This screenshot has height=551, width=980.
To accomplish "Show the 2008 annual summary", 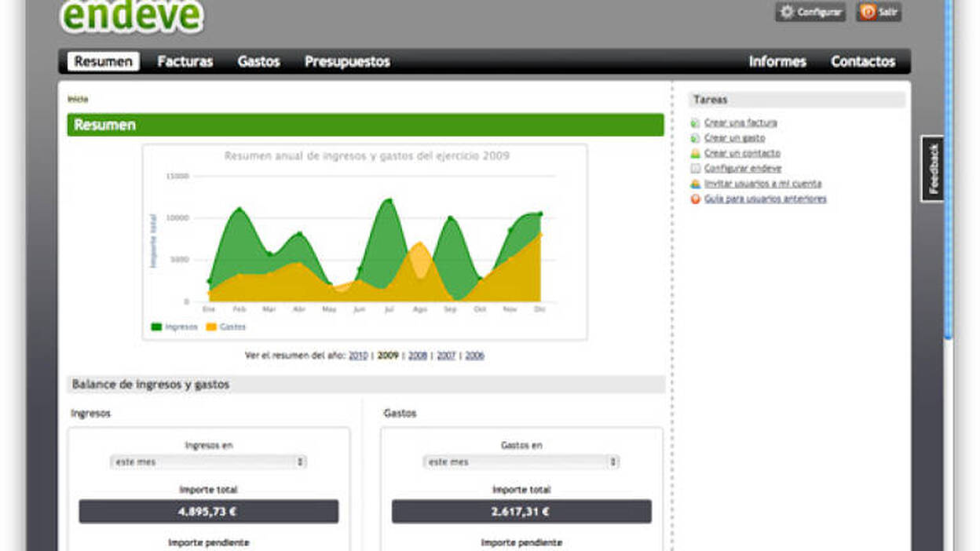I will point(418,356).
